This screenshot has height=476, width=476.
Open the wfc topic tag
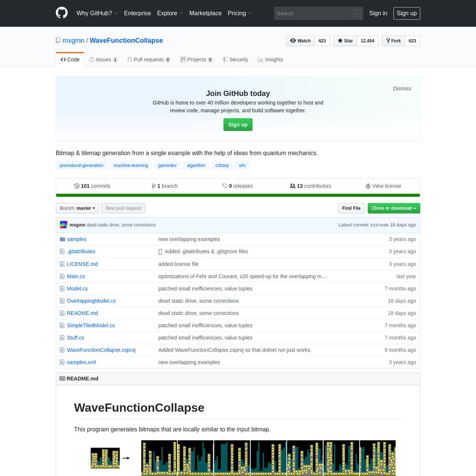(242, 166)
